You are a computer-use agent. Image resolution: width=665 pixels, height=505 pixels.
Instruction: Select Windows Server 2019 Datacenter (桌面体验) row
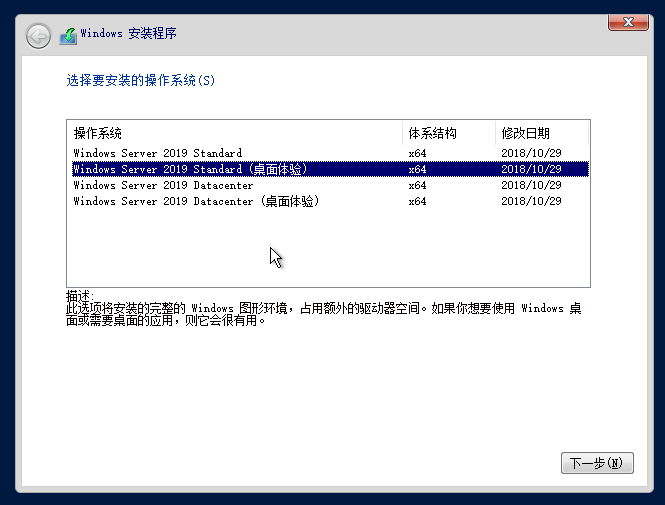pos(330,201)
